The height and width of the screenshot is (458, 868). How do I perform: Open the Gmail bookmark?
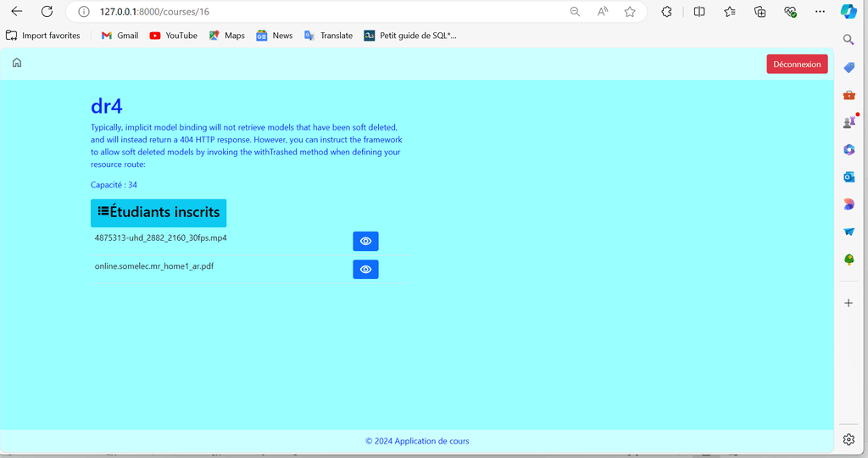(x=120, y=36)
